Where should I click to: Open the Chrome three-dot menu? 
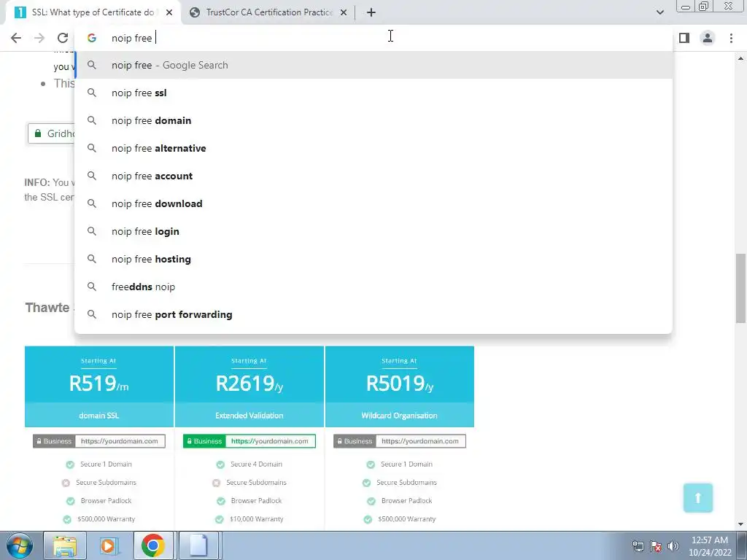coord(731,38)
